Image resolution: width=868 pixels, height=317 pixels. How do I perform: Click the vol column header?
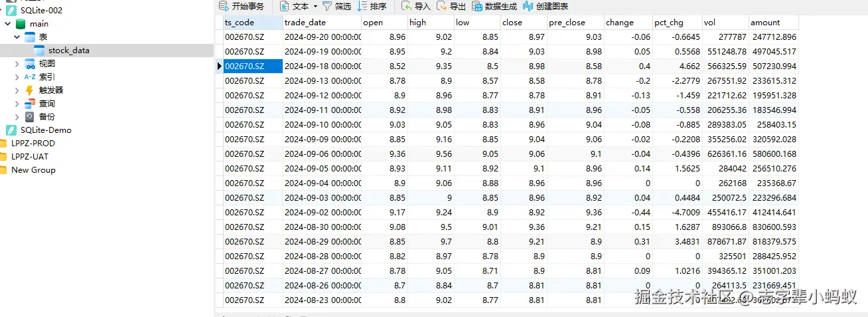point(725,23)
